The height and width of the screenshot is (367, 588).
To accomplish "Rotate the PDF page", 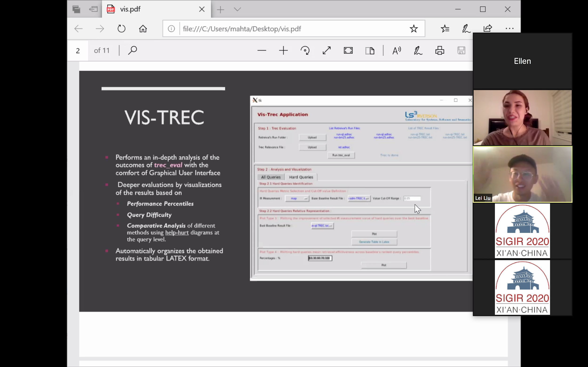I will [305, 51].
